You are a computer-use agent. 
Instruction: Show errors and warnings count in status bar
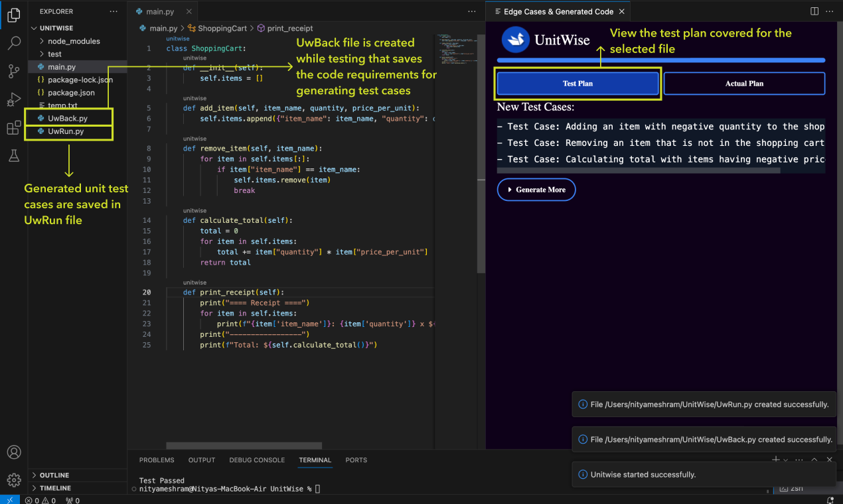pyautogui.click(x=41, y=500)
